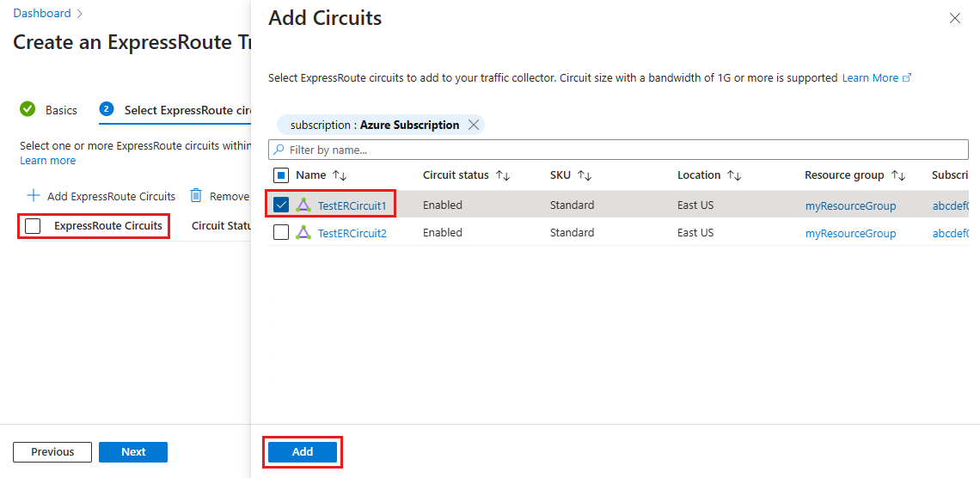Sort by Location column arrows
980x478 pixels.
click(734, 175)
